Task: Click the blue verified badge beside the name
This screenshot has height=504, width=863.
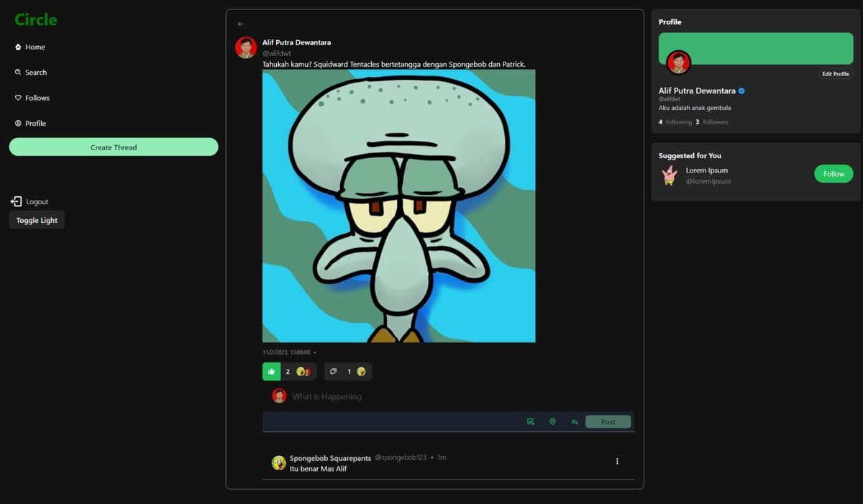Action: click(741, 91)
